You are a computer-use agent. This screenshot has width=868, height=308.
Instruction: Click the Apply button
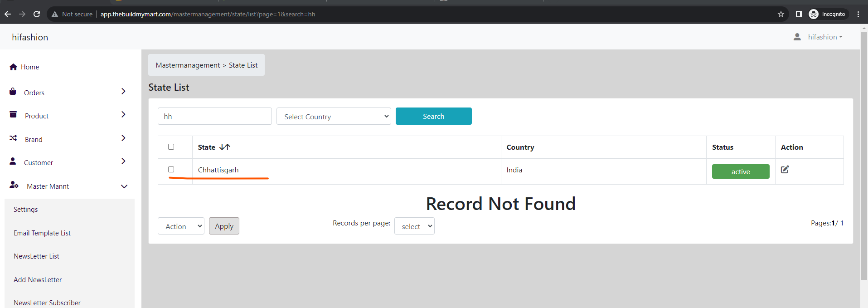[x=224, y=226]
